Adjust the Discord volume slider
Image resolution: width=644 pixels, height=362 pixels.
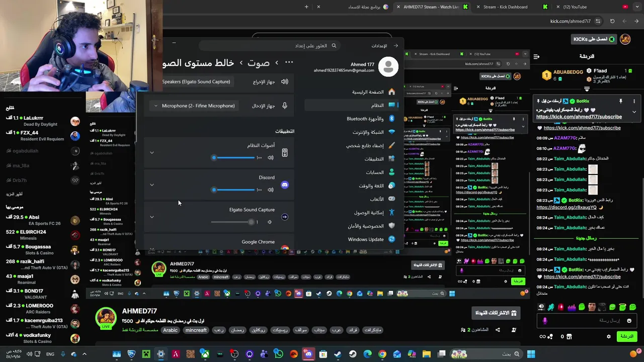(233, 190)
